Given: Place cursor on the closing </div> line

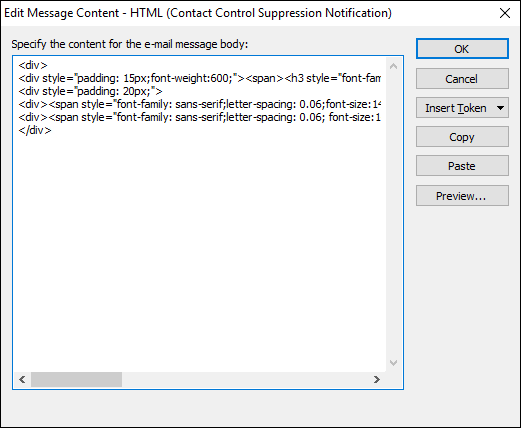Looking at the screenshot, I should coord(35,130).
